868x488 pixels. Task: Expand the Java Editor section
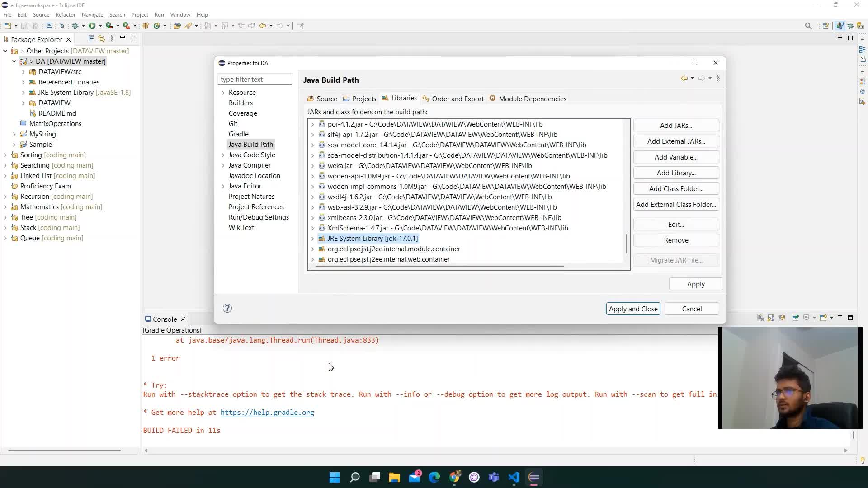(x=223, y=186)
